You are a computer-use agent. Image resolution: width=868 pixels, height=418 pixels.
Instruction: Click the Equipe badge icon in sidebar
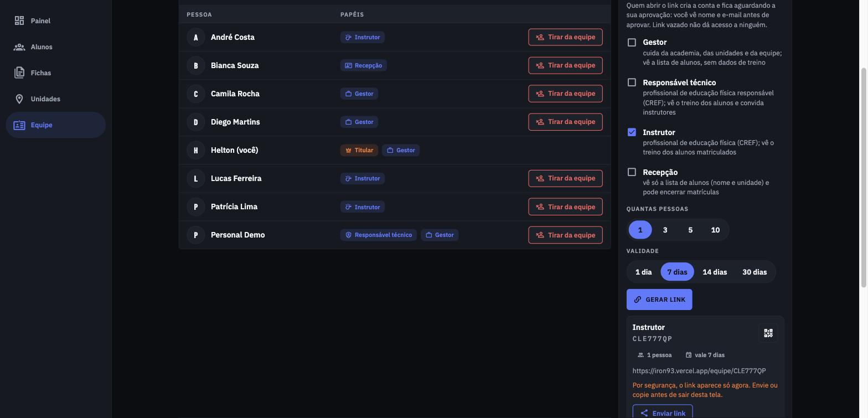19,125
